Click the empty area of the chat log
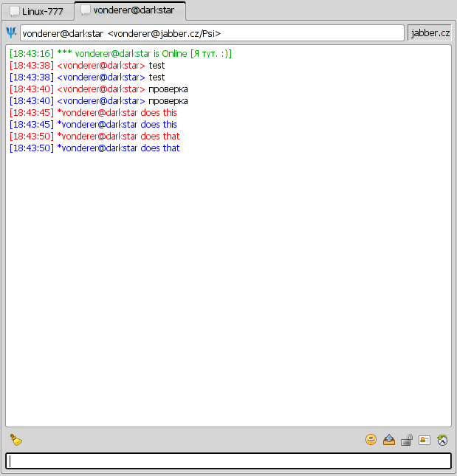Image resolution: width=457 pixels, height=476 pixels. point(228,295)
